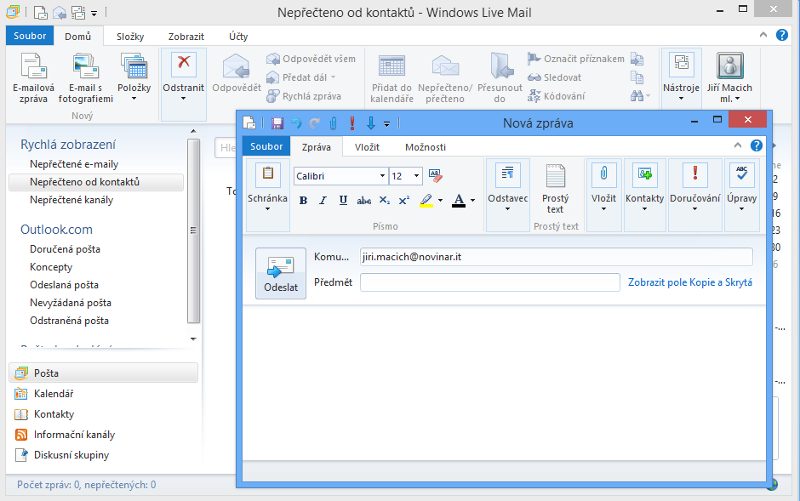Image resolution: width=800 pixels, height=501 pixels.
Task: Click the yellow text highlight color
Action: pos(427,200)
